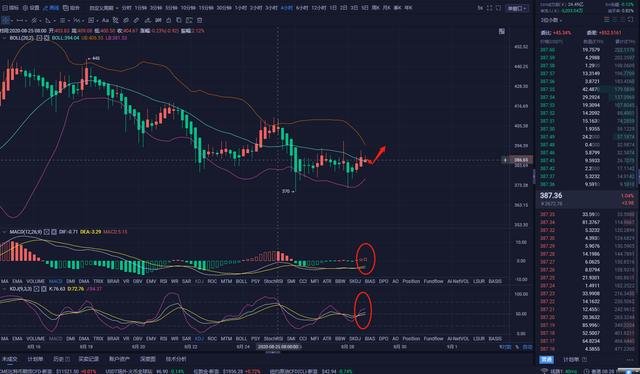
Task: Switch to the 未成交 open orders tab
Action: pyautogui.click(x=9, y=359)
